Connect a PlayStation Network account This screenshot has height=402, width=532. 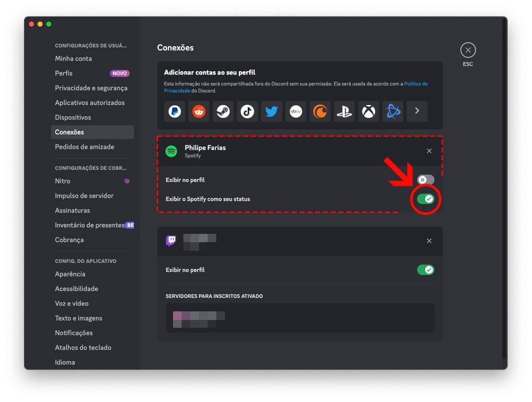344,111
